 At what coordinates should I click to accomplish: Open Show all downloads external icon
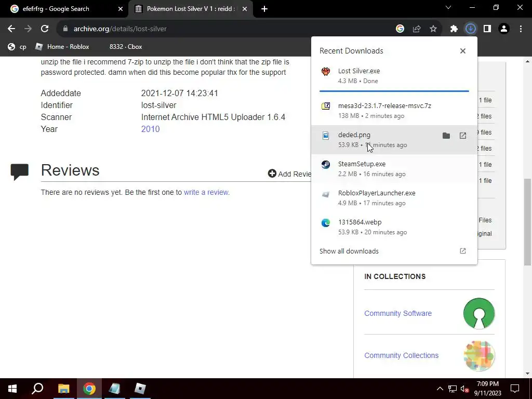tap(463, 251)
